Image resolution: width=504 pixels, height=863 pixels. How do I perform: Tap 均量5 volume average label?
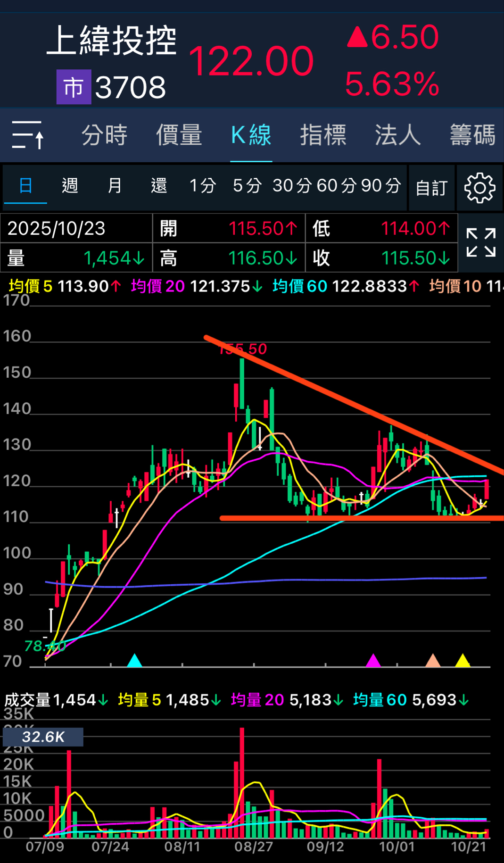click(140, 700)
